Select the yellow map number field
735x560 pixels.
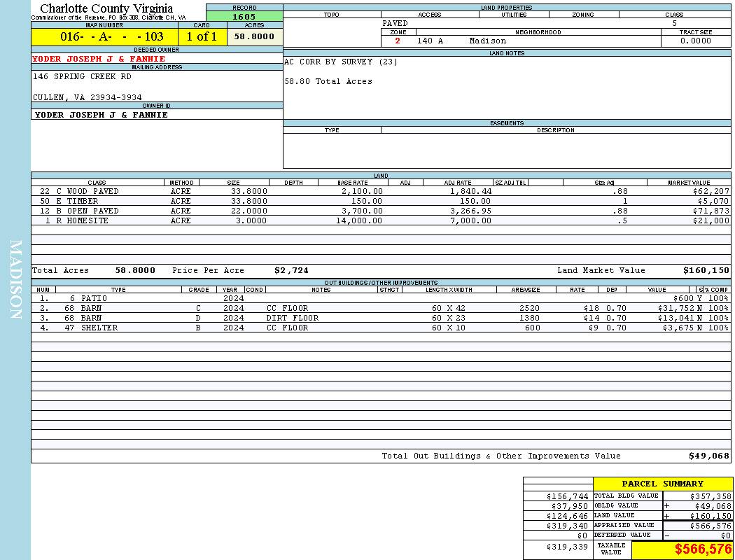tap(105, 36)
